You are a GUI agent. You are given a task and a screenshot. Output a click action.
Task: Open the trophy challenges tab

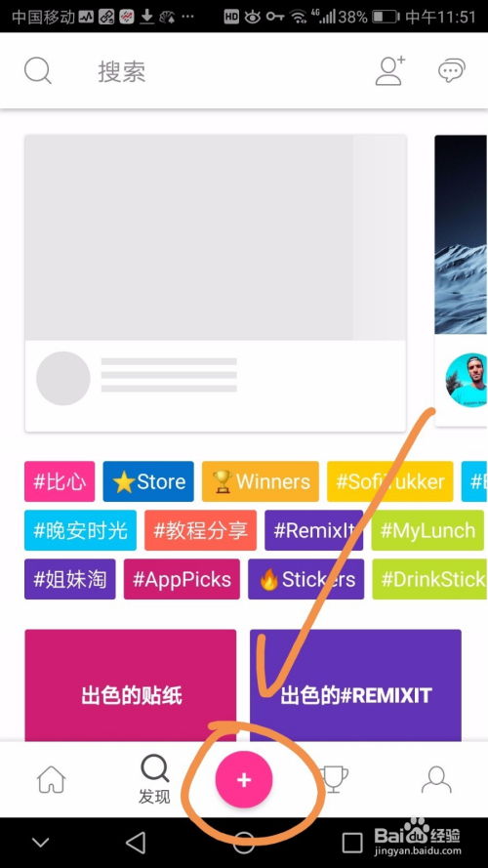click(334, 779)
